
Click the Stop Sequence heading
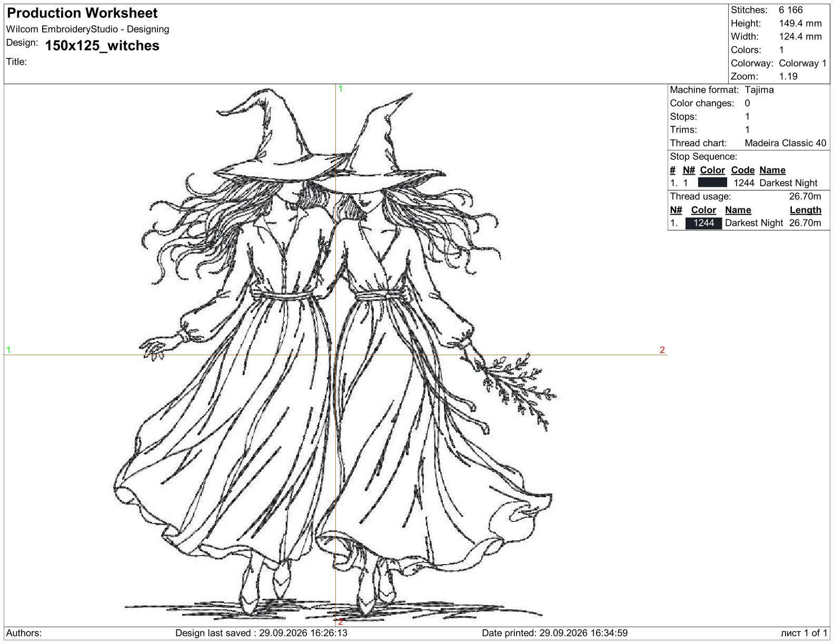[703, 156]
